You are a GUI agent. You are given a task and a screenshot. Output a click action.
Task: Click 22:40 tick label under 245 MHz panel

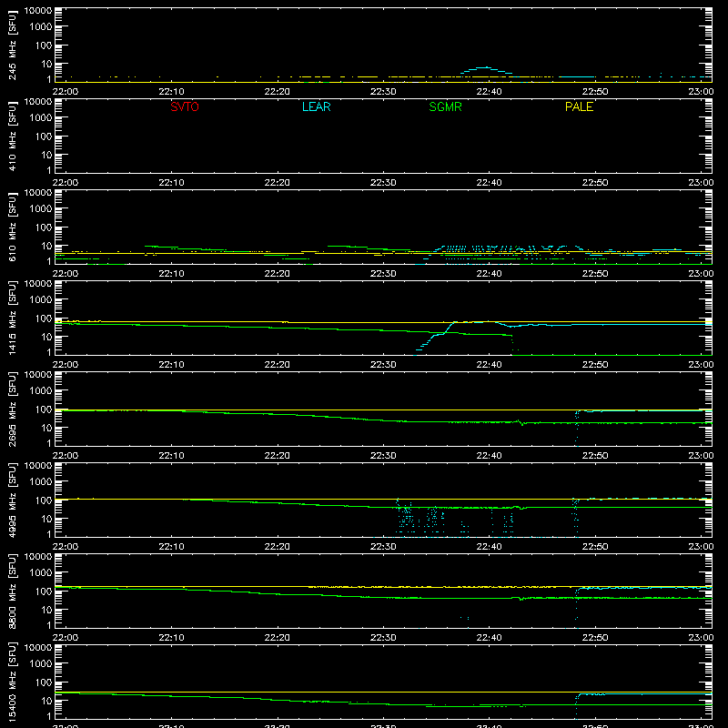(x=489, y=92)
